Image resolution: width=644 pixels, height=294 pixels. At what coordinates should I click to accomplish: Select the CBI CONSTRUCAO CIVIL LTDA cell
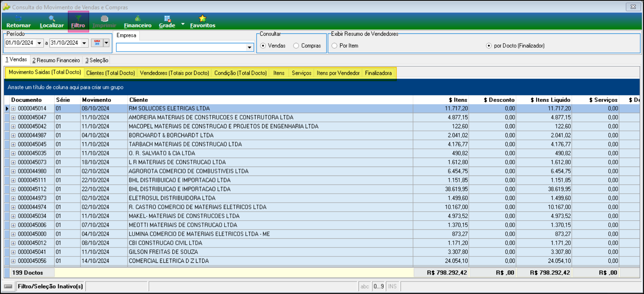(270, 243)
